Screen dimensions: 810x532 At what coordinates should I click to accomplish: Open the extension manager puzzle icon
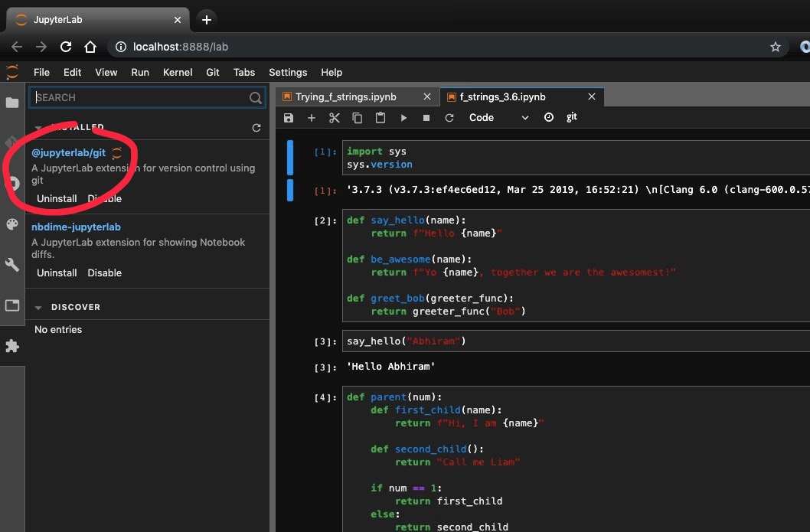click(12, 346)
